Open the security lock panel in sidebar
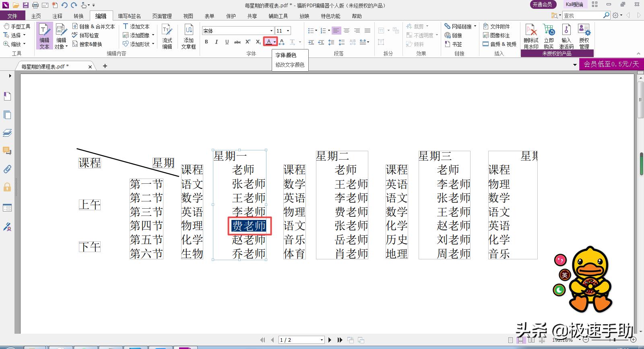Viewport: 644px width, 349px height. (7, 187)
